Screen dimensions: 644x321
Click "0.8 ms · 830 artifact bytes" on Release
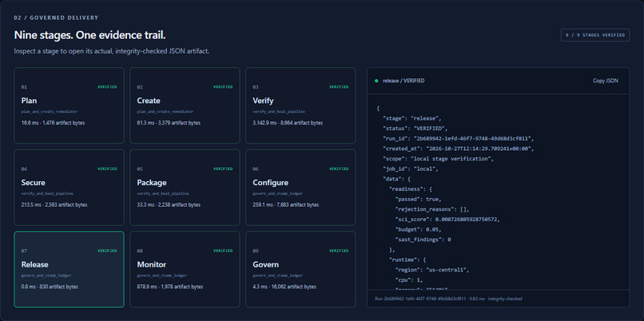click(x=50, y=287)
